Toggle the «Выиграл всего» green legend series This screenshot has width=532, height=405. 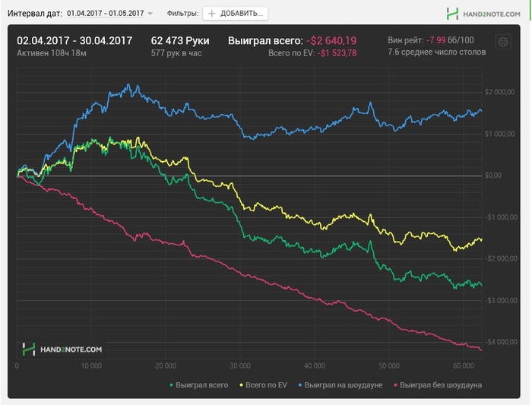click(198, 385)
